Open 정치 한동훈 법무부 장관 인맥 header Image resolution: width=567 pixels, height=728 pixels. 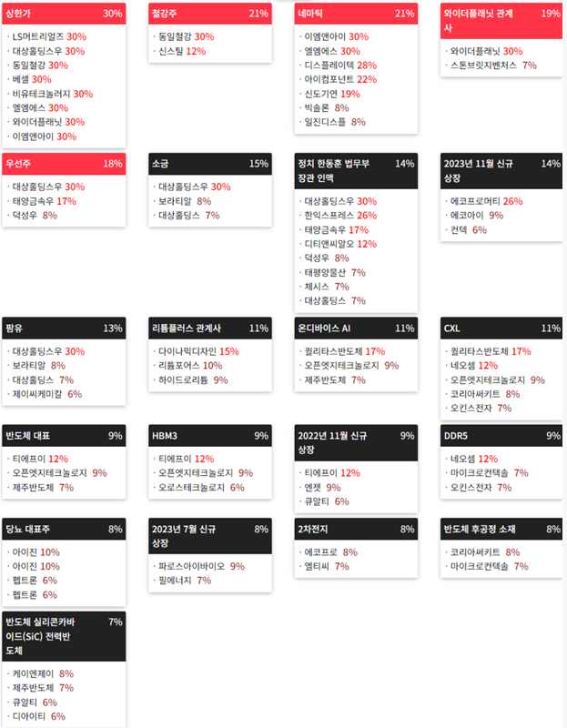[356, 171]
